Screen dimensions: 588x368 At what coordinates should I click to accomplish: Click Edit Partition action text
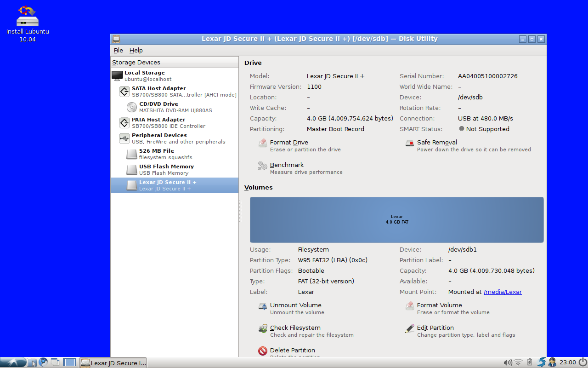coord(435,328)
